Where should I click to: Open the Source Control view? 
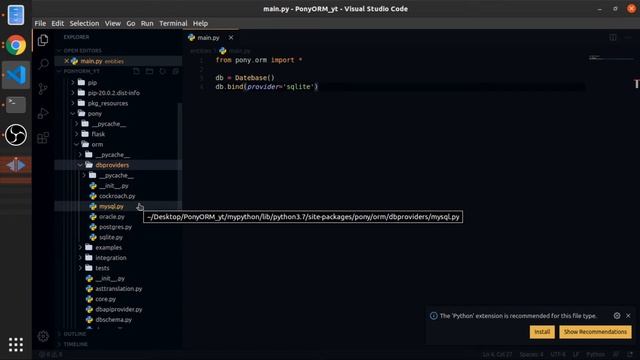(43, 89)
